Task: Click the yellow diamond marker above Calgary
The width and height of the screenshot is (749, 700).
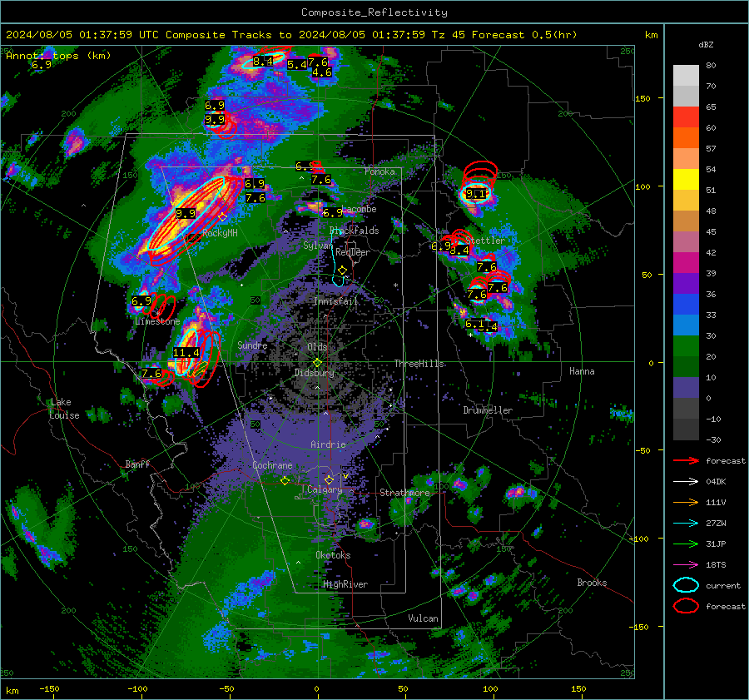Action: click(329, 479)
